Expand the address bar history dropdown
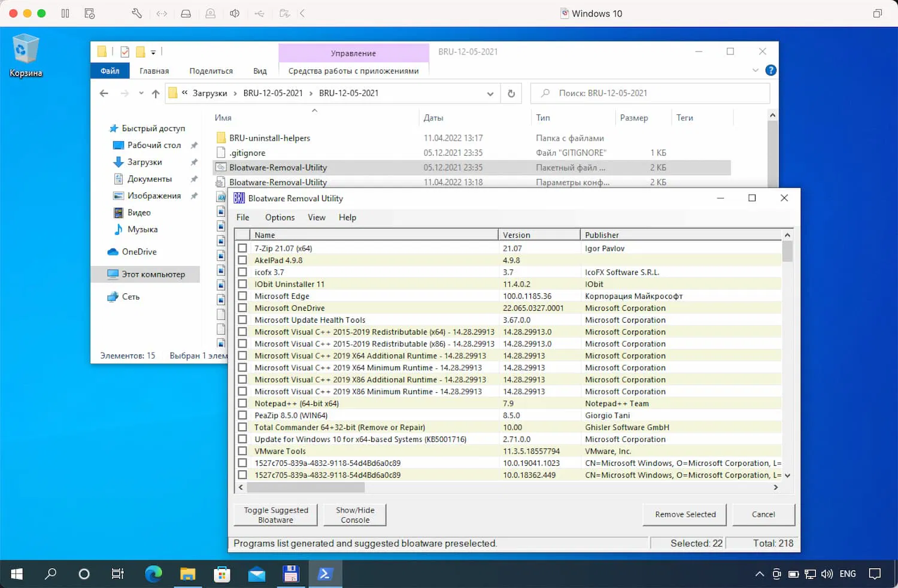This screenshot has height=588, width=898. coord(490,93)
